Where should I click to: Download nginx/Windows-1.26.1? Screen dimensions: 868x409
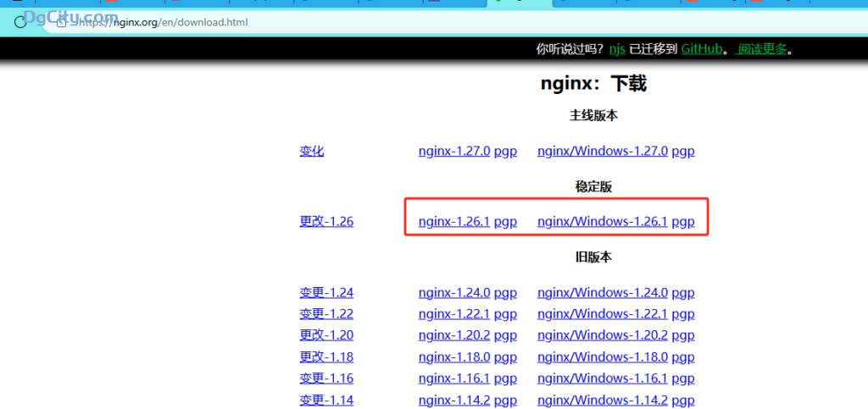[603, 222]
